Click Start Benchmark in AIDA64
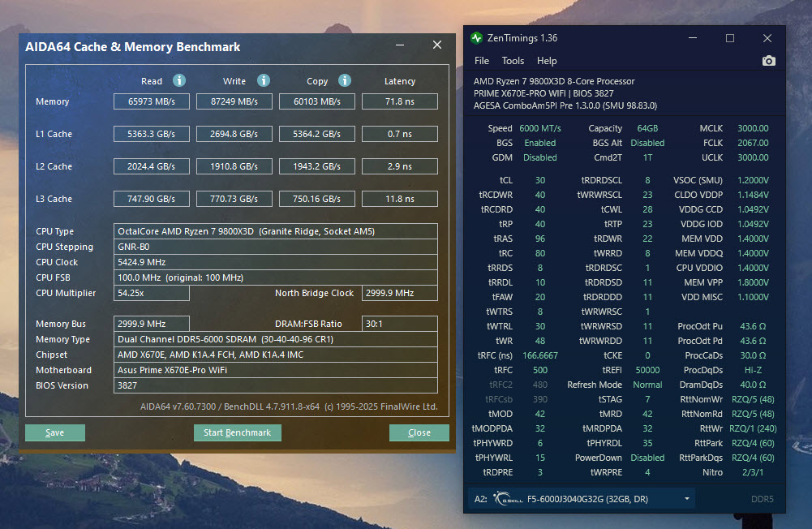This screenshot has height=529, width=812. [237, 432]
